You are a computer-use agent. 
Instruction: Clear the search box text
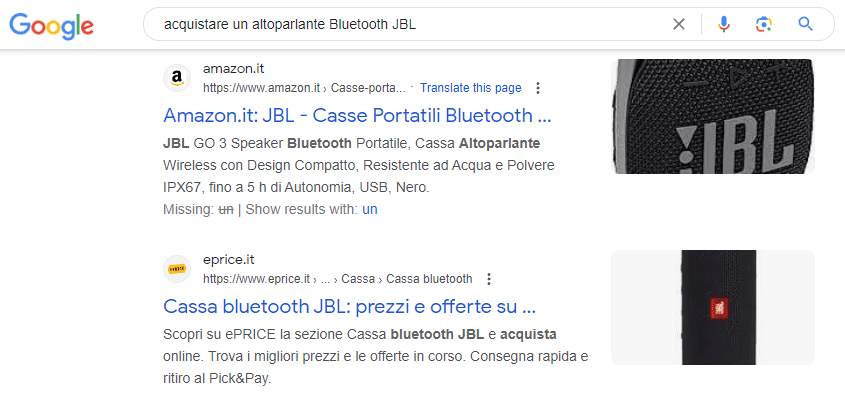click(x=679, y=24)
